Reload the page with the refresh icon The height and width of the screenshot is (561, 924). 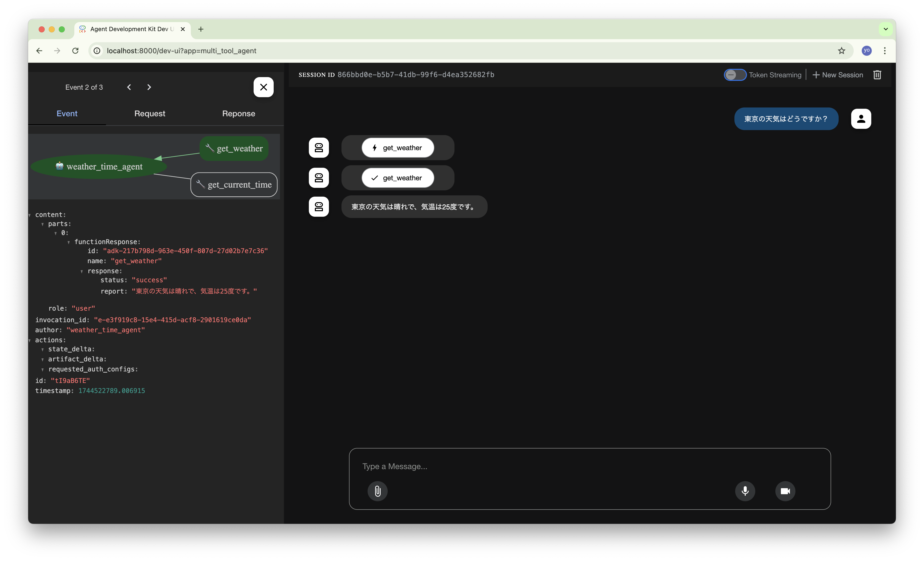point(75,51)
